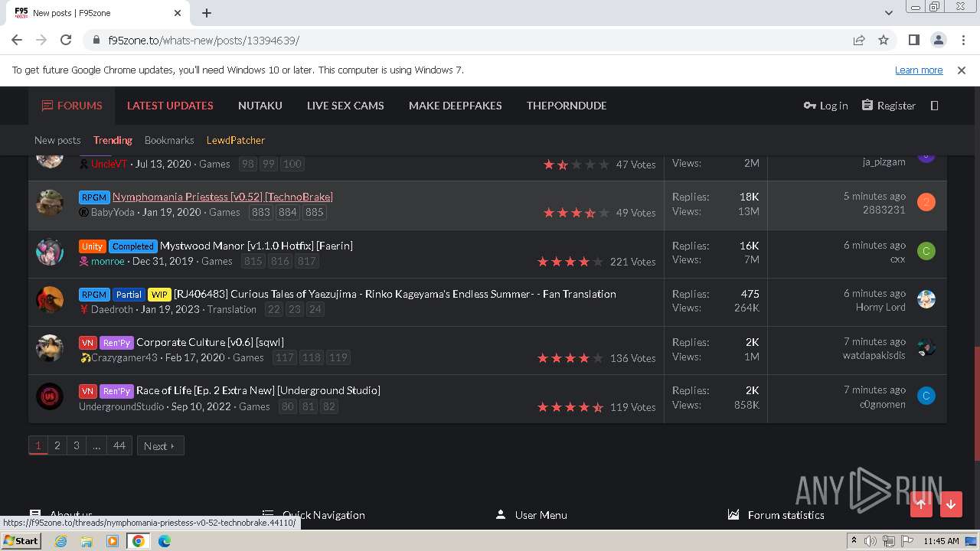Open Edge browser from taskbar
This screenshot has width=980, height=551.
[x=164, y=541]
